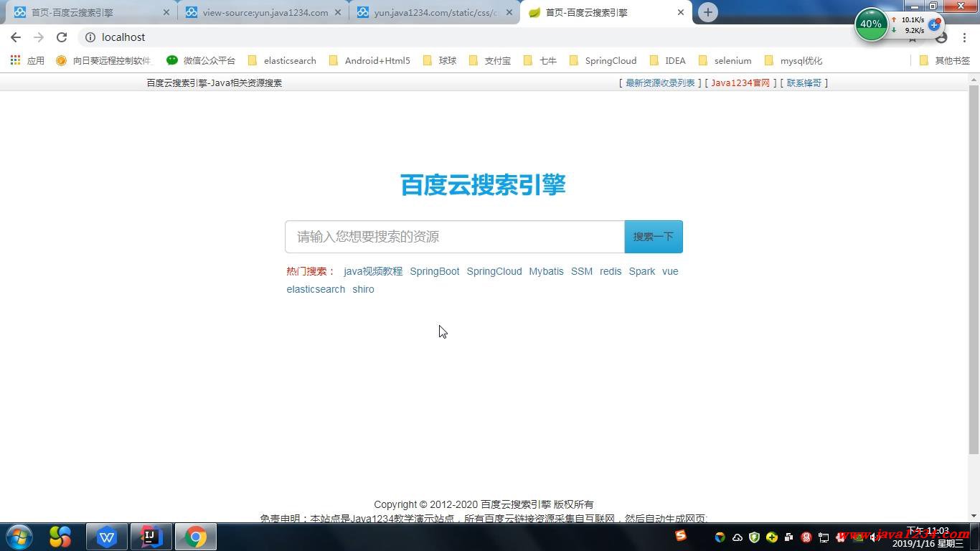This screenshot has height=551, width=980.
Task: Click the Chrome taskbar icon
Action: (x=196, y=537)
